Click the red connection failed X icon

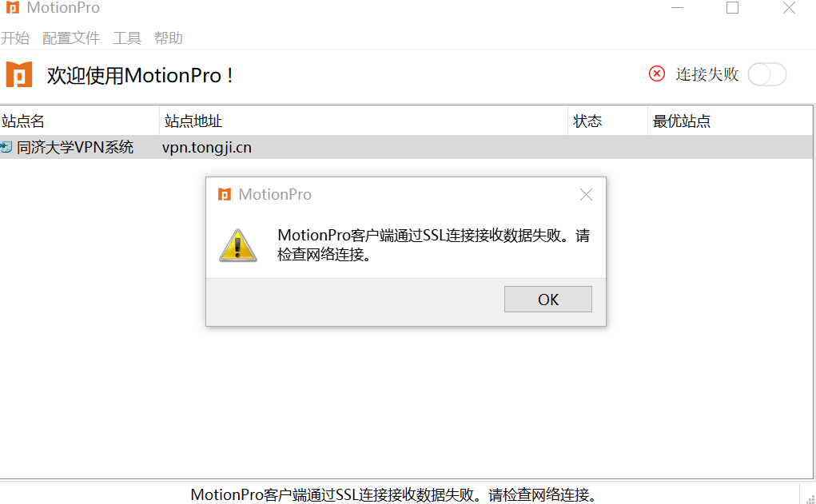657,73
